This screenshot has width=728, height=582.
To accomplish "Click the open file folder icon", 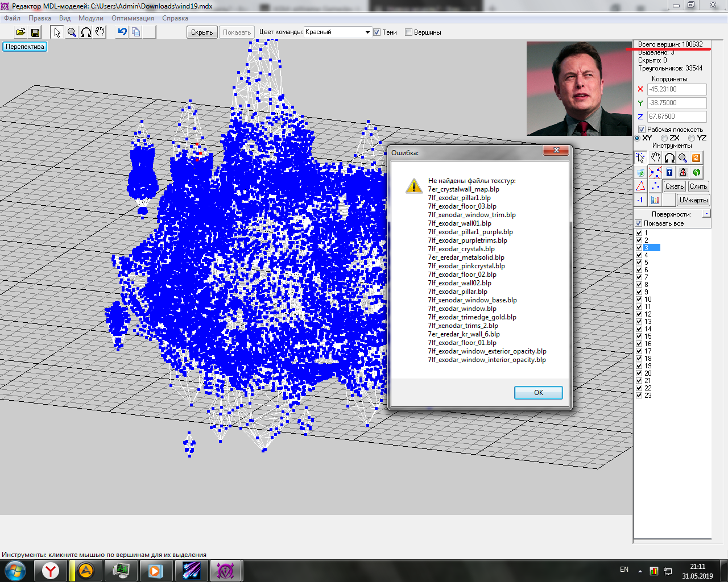I will 20,32.
